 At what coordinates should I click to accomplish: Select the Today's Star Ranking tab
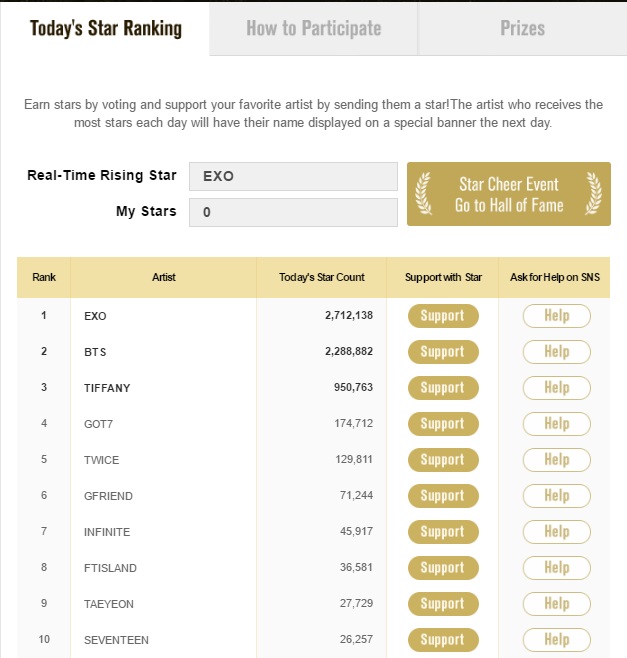[105, 29]
